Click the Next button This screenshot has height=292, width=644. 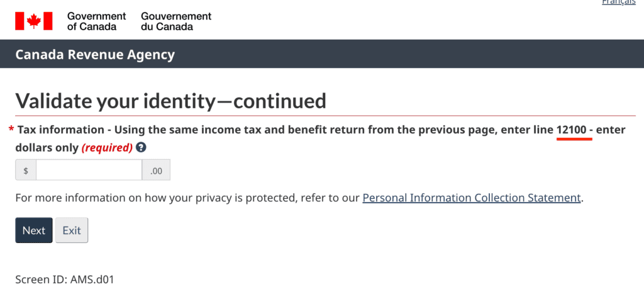coord(34,230)
